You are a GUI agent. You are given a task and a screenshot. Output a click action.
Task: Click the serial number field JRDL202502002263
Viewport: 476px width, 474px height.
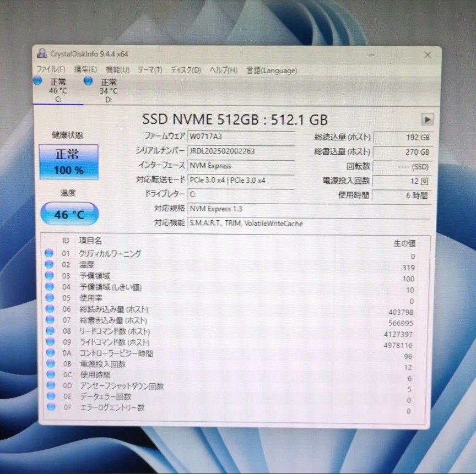pyautogui.click(x=241, y=151)
